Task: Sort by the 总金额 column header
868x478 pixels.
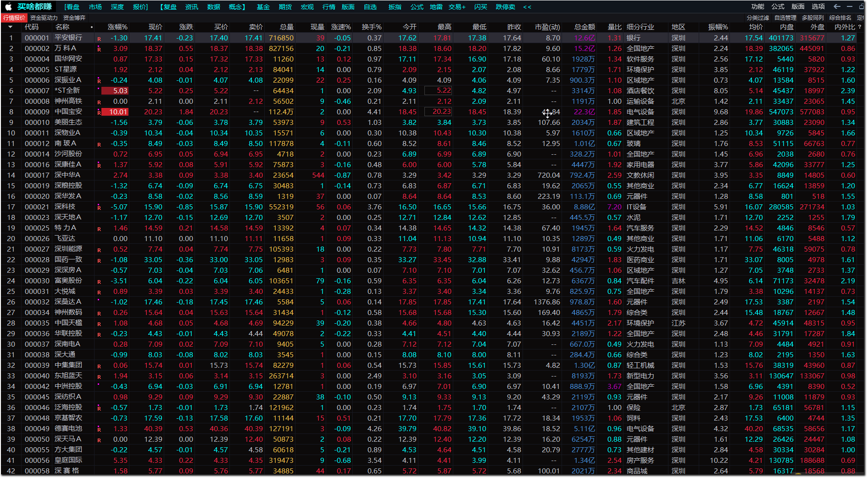Action: [x=584, y=27]
